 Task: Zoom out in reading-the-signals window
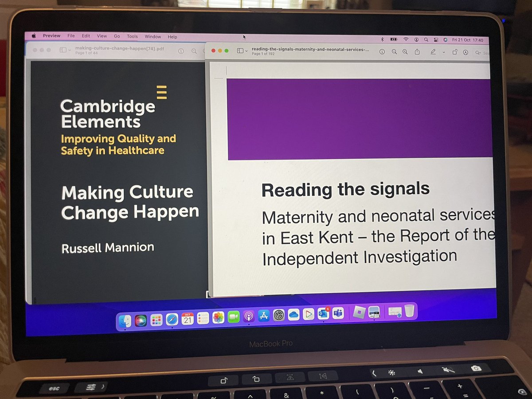coord(394,52)
